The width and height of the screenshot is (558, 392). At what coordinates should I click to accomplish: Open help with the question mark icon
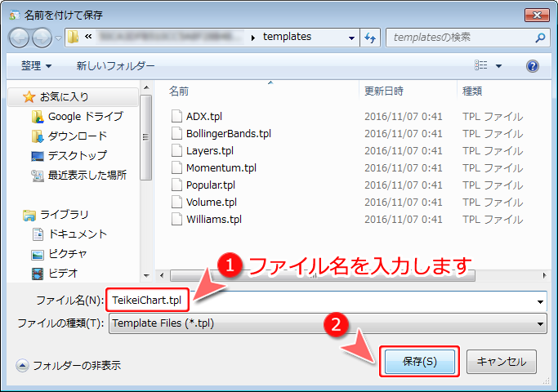pyautogui.click(x=533, y=66)
